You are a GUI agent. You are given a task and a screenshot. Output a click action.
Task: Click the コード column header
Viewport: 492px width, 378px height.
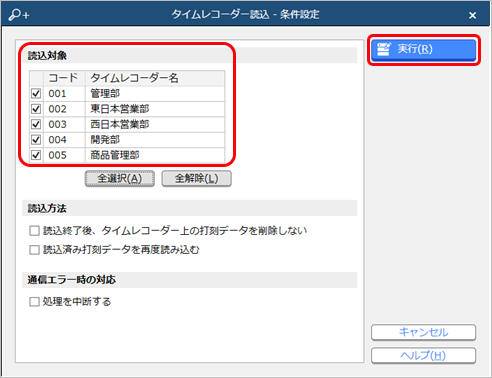[x=64, y=78]
